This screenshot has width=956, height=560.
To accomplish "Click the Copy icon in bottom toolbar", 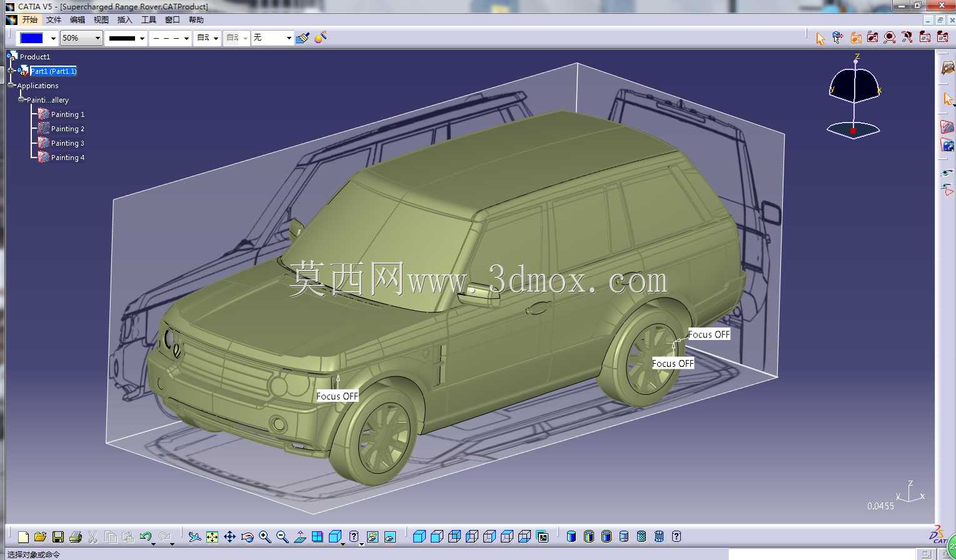I will [111, 537].
